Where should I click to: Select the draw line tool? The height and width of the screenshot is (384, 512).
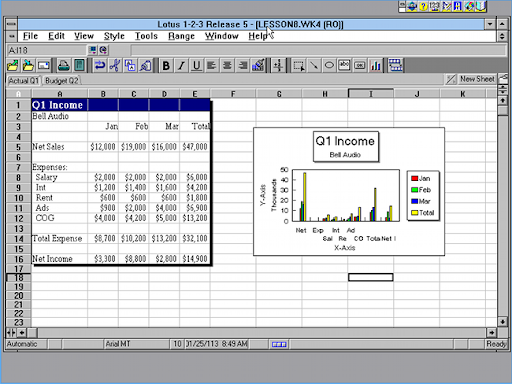(314, 65)
